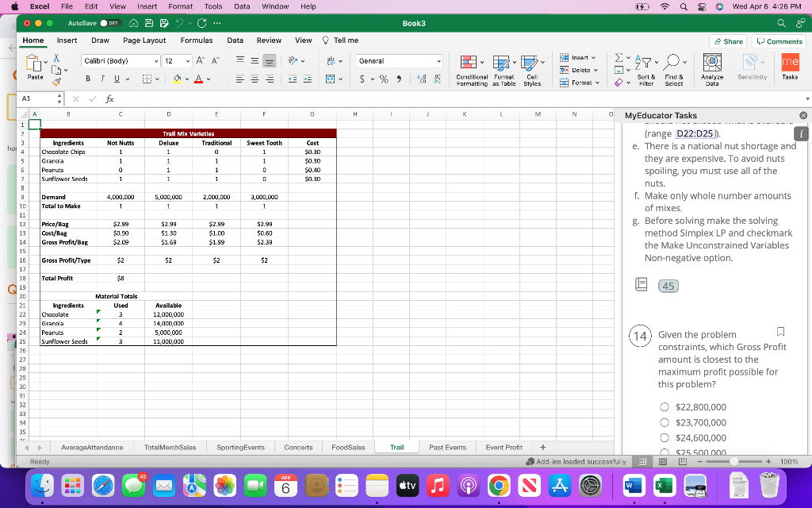
Task: Click the Share button
Action: [727, 40]
